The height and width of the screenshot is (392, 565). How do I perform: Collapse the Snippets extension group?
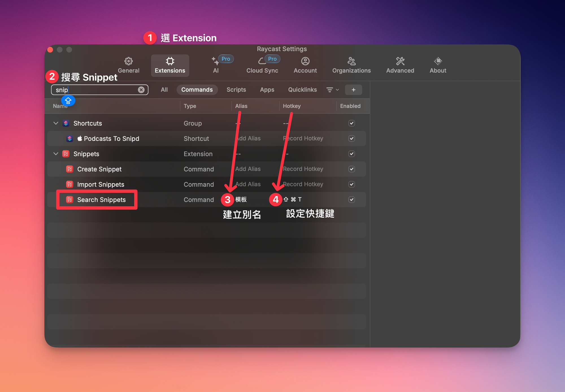pos(56,154)
